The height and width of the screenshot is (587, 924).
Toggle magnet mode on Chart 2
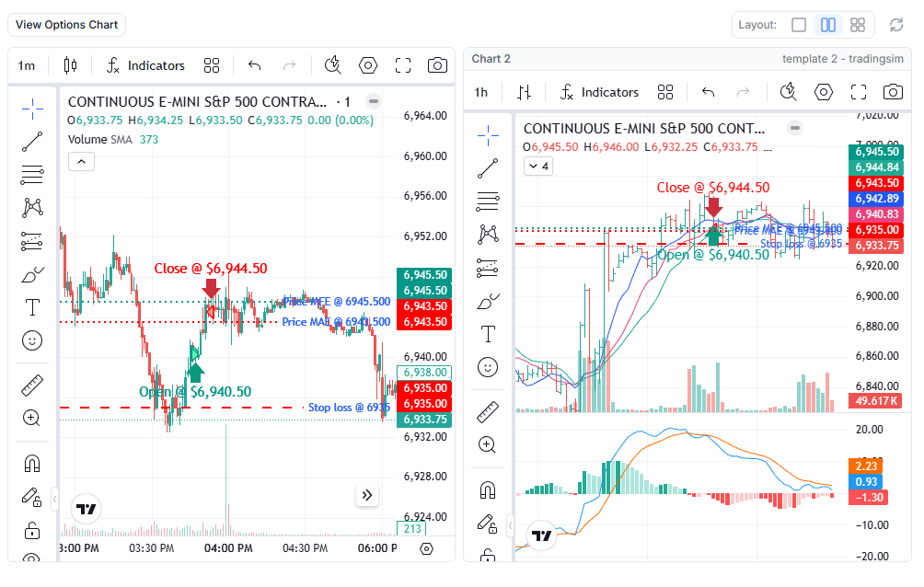pyautogui.click(x=488, y=490)
